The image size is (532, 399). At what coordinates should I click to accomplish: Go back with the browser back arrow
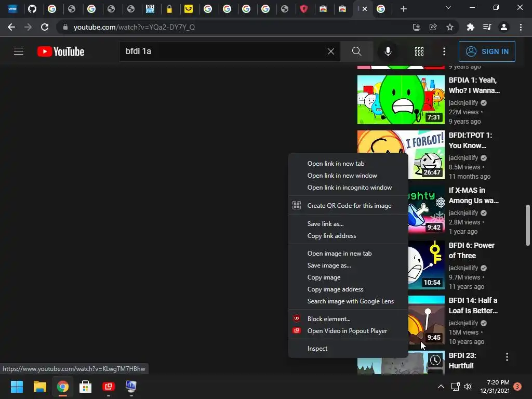pos(11,27)
